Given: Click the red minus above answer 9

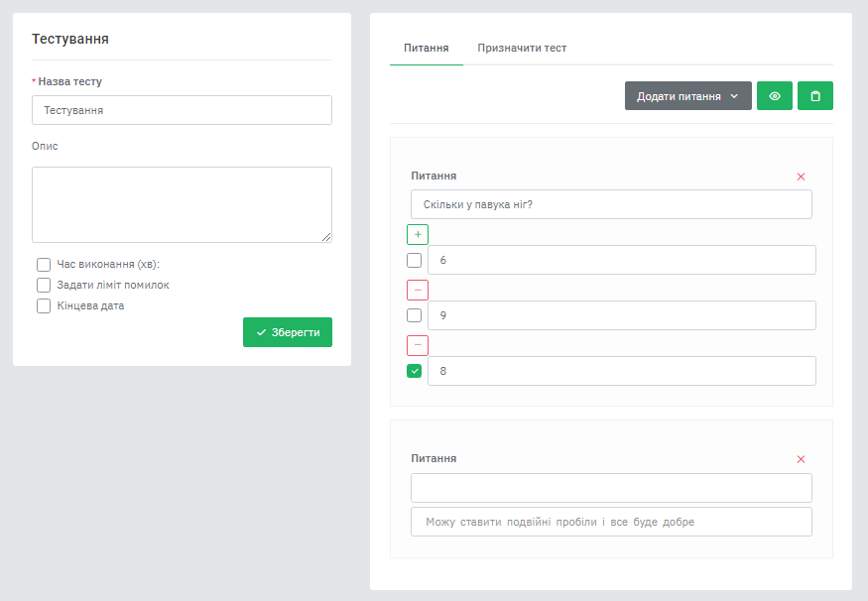Looking at the screenshot, I should click(x=417, y=290).
